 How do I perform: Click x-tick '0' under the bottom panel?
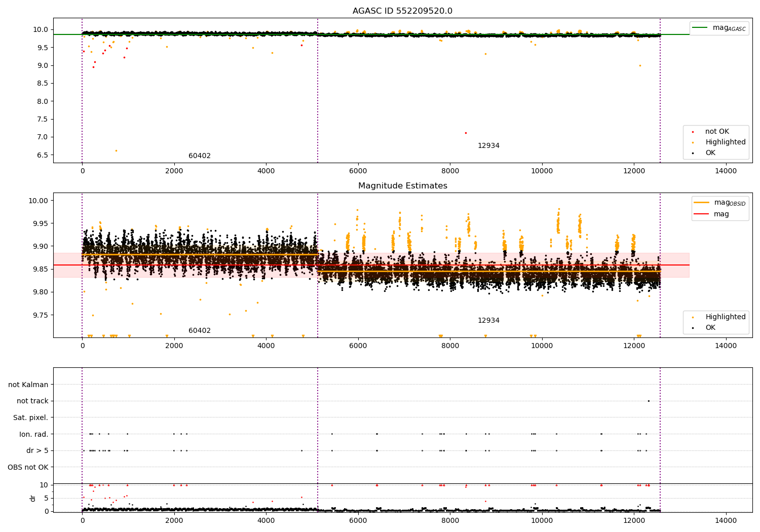[82, 521]
